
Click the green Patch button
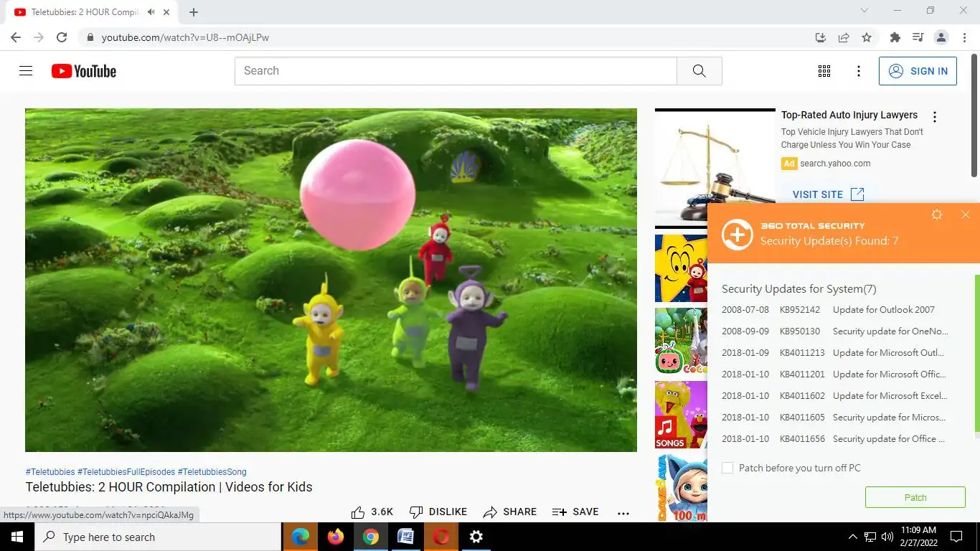click(x=915, y=497)
